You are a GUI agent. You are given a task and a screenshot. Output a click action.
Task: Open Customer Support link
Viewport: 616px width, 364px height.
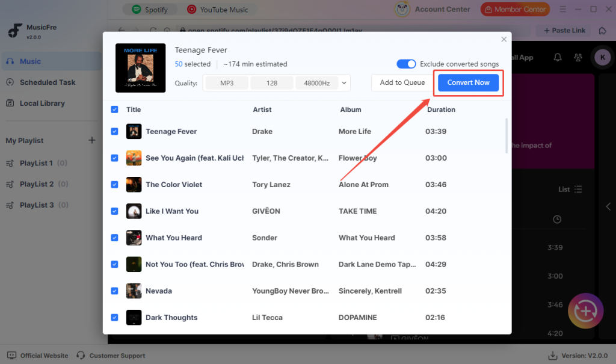click(x=111, y=356)
